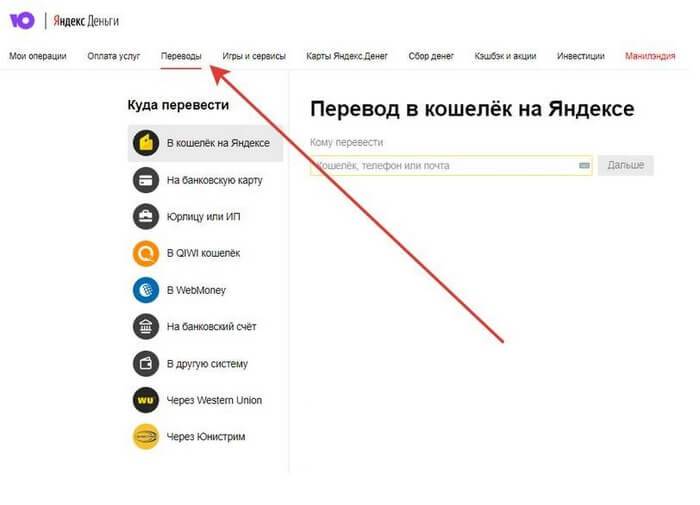Image resolution: width=700 pixels, height=505 pixels.
Task: Open the Переводы tab
Action: pyautogui.click(x=181, y=56)
